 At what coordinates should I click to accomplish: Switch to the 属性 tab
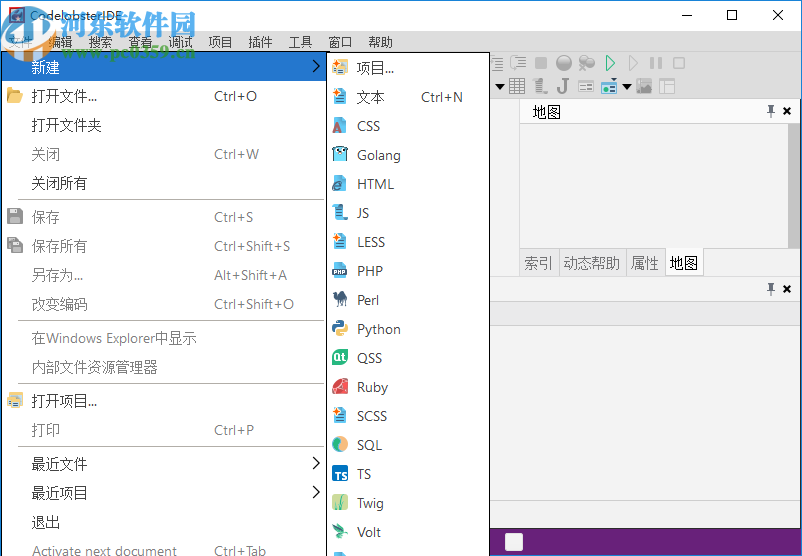click(644, 263)
